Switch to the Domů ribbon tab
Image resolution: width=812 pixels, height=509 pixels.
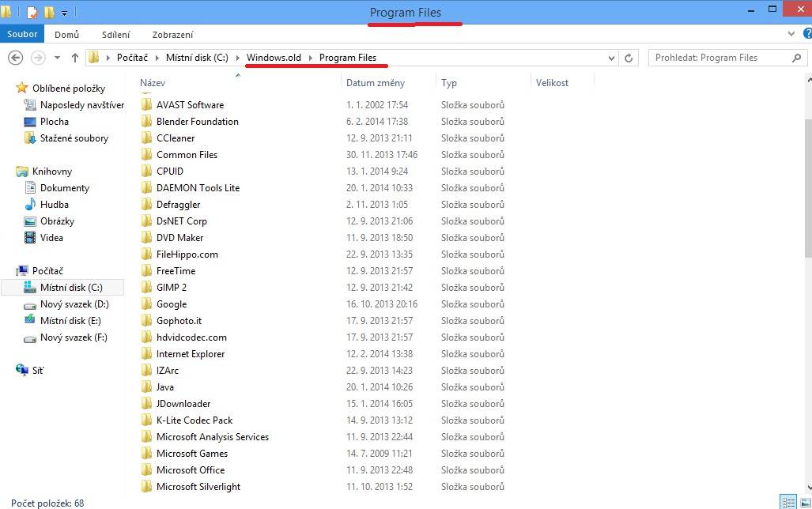coord(66,35)
